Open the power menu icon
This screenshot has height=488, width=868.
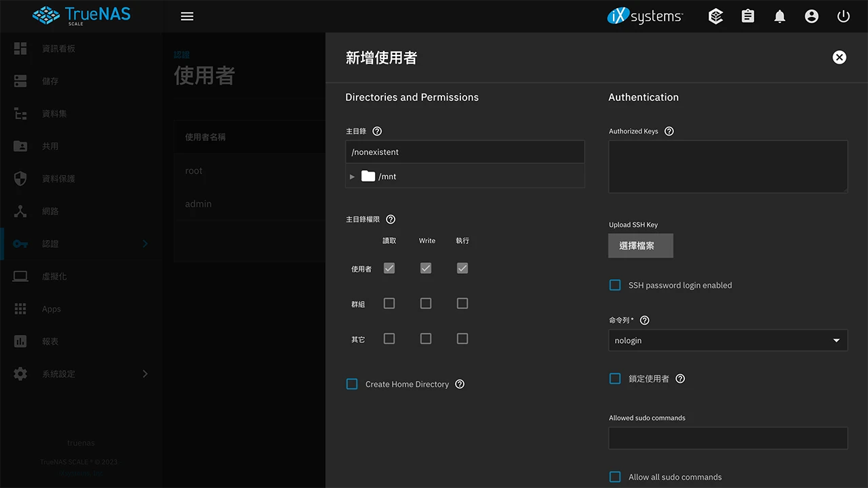tap(843, 16)
